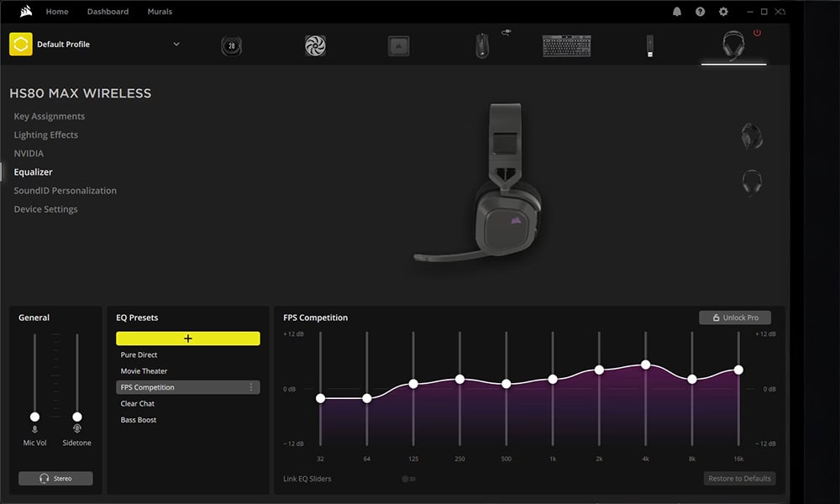Select the Bass Boost preset
Screen dimensions: 840x504
coord(139,420)
